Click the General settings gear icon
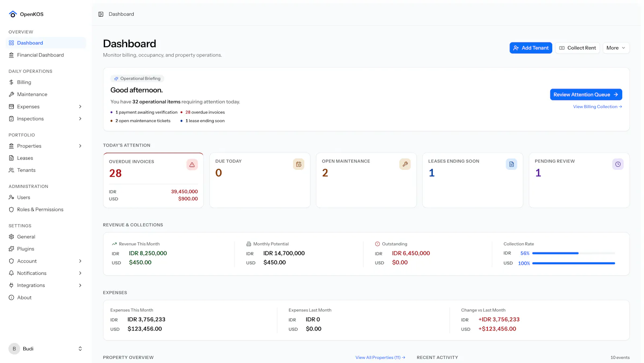This screenshot has height=363, width=644. (11, 237)
